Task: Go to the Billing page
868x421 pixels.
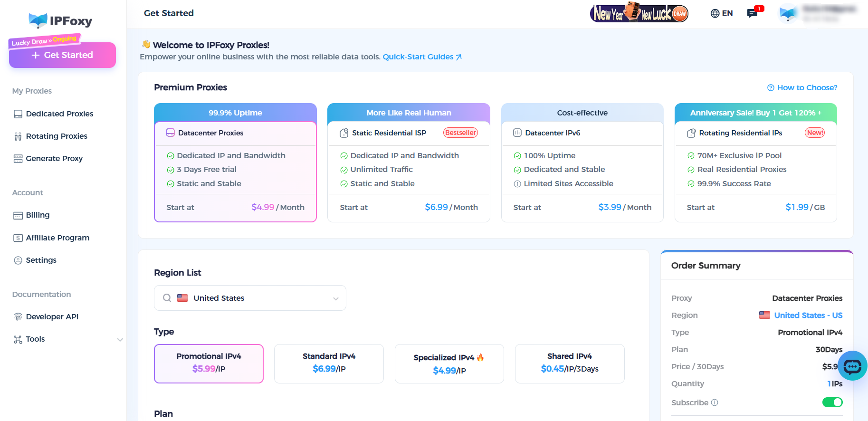Action: [x=38, y=215]
